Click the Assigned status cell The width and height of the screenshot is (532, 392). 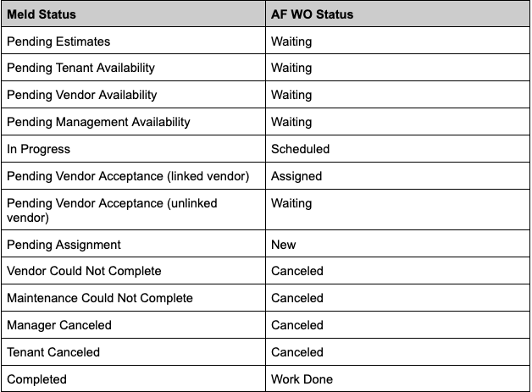[x=296, y=176]
